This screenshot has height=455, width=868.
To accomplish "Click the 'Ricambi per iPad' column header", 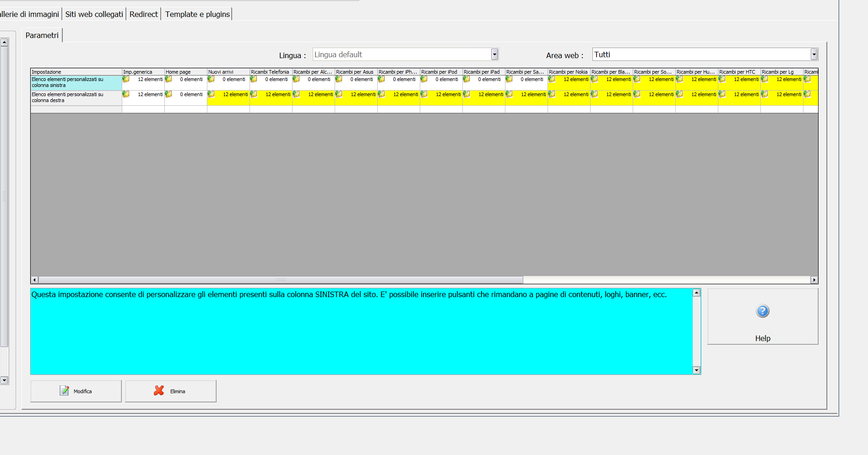I will coord(484,72).
